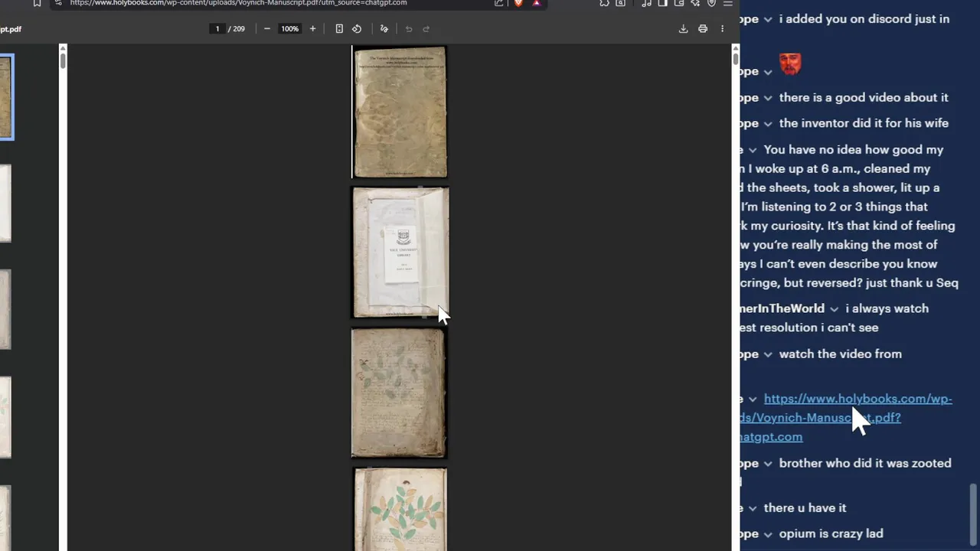This screenshot has height=551, width=980.
Task: Expand chevron beside 'brother who did it'
Action: [x=768, y=464]
